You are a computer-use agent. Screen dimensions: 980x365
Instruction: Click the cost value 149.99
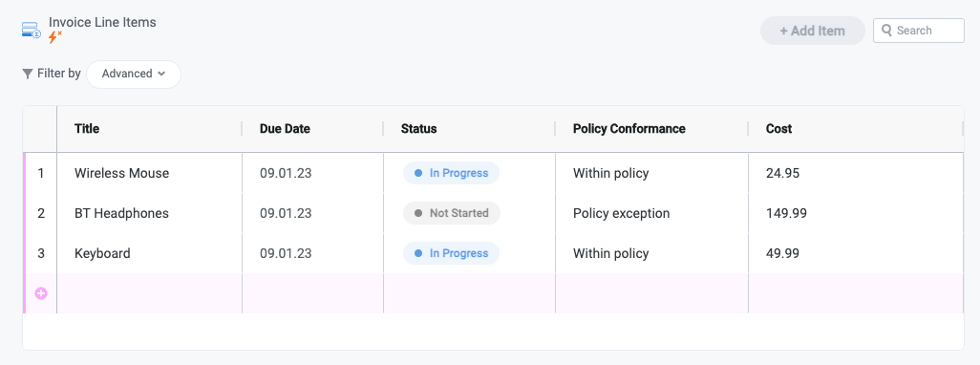pos(786,213)
